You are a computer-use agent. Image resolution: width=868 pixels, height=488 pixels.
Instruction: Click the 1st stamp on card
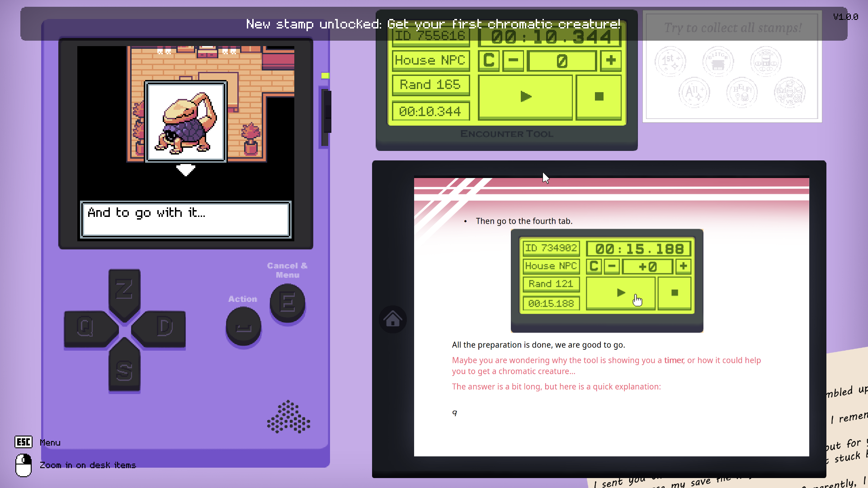pyautogui.click(x=670, y=61)
